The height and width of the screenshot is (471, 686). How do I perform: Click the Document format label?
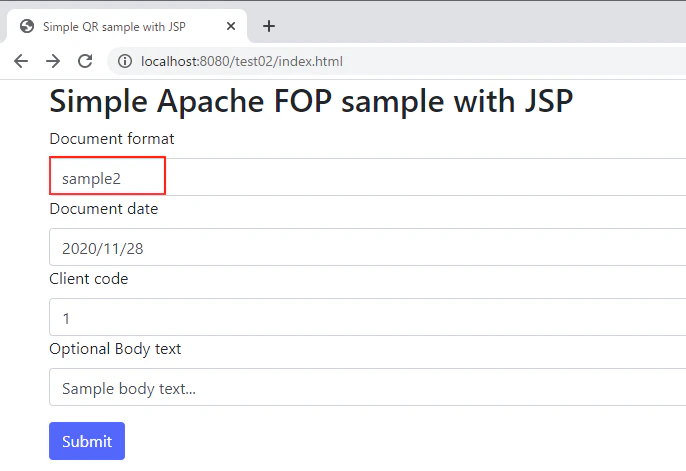pos(112,139)
